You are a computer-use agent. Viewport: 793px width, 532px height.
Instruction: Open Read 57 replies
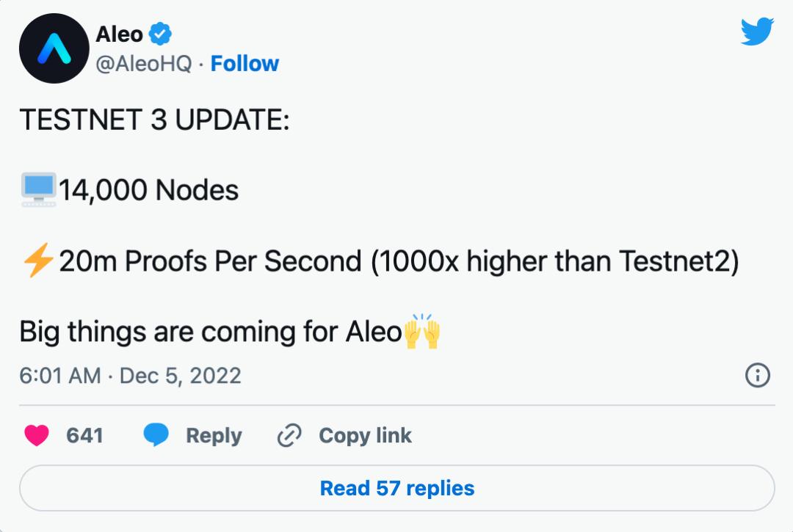396,488
